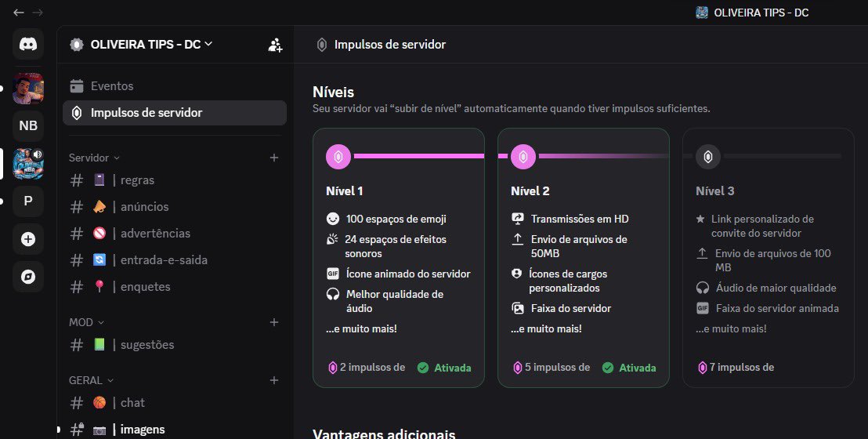
Task: Open the server with man's photo avatar
Action: pos(28,88)
